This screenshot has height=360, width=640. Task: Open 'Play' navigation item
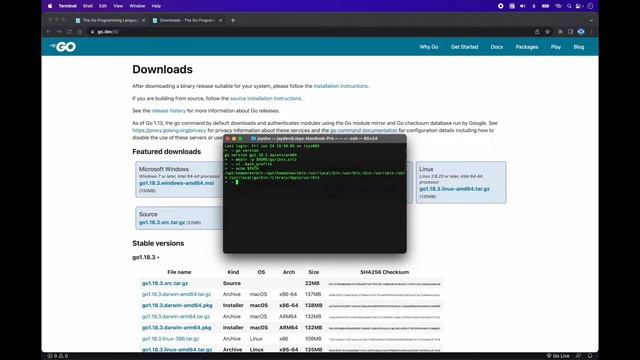556,47
